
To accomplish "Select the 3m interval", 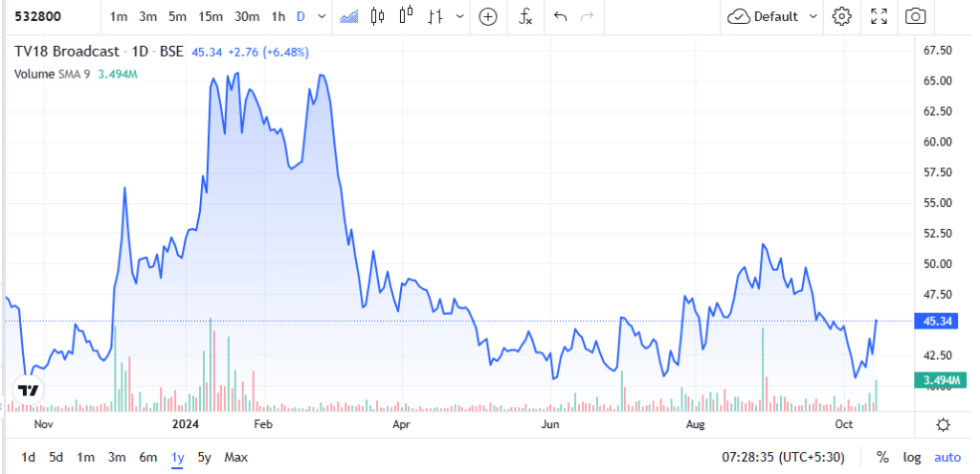I will pos(148,17).
